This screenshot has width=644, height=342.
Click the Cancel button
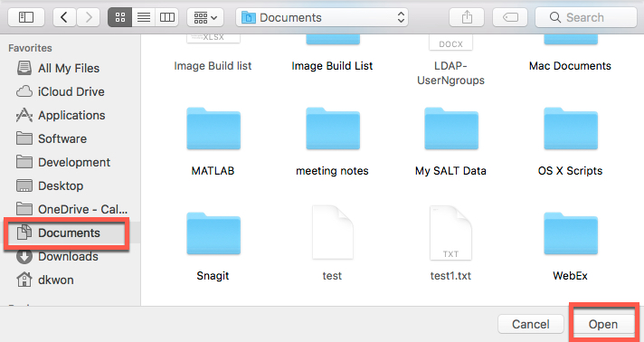pyautogui.click(x=531, y=324)
